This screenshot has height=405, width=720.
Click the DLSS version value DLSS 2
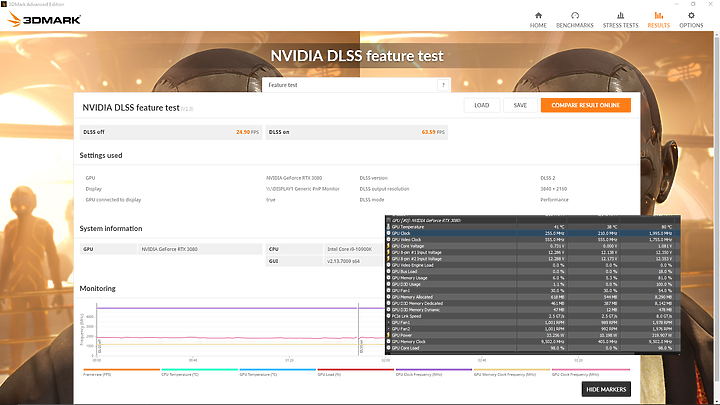pos(547,178)
